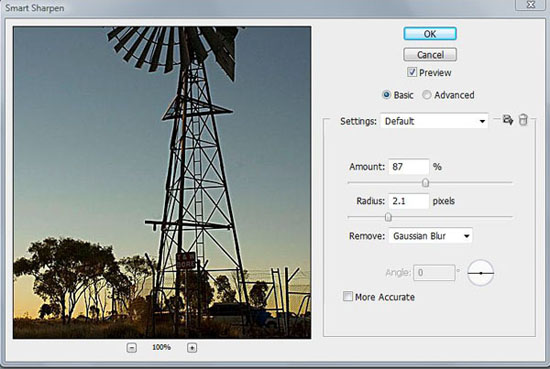Click the Amount slider handle
The image size is (550, 369).
click(x=425, y=183)
